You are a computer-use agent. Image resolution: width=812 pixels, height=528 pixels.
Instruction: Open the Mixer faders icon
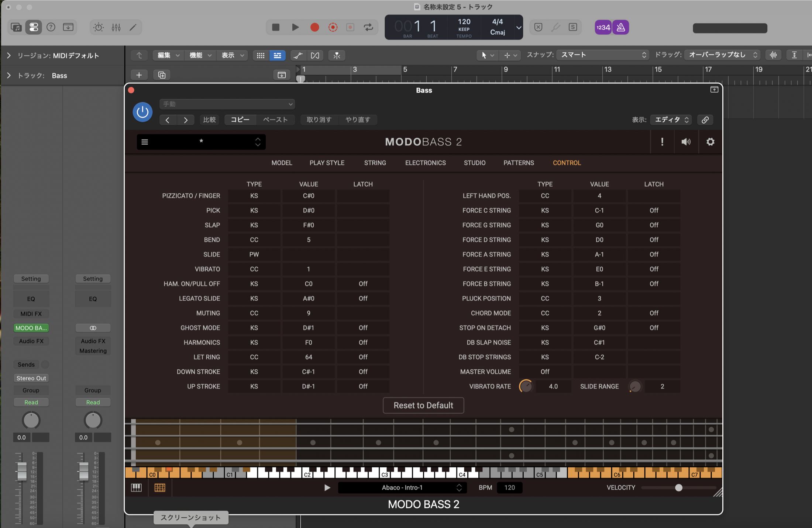[116, 27]
